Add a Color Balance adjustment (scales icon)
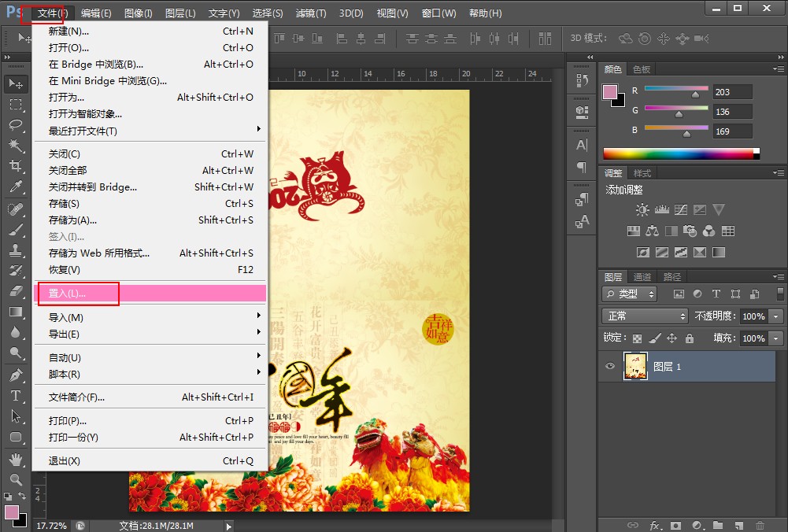This screenshot has width=788, height=532. pos(653,231)
